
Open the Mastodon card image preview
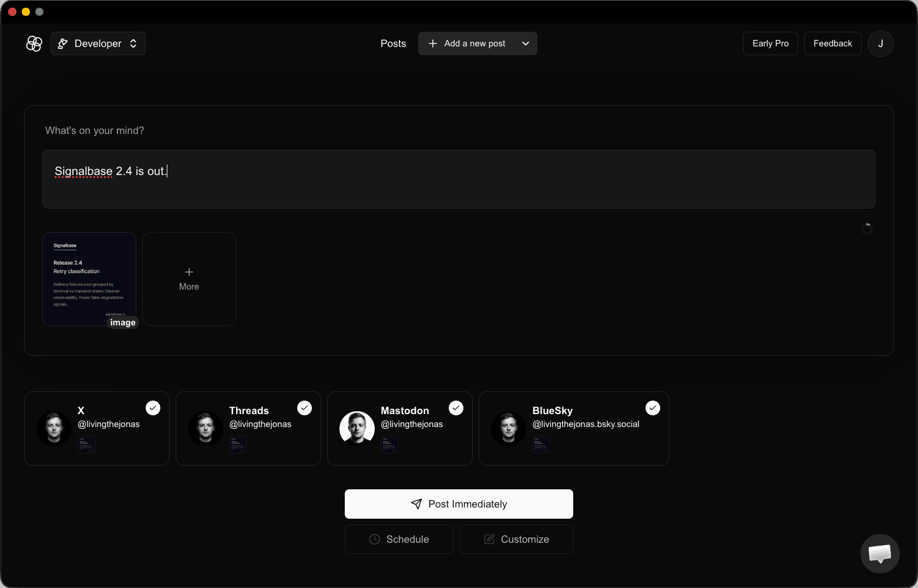pyautogui.click(x=389, y=445)
